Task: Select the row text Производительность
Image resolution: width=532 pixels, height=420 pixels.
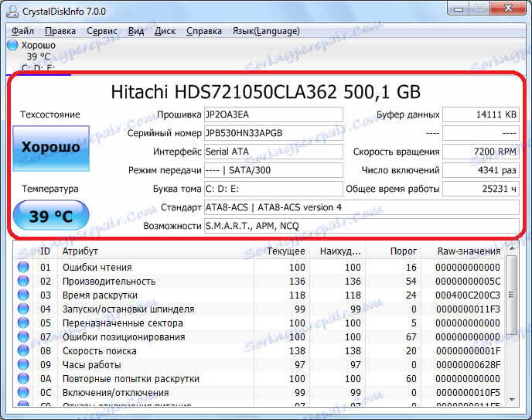Action: coord(109,282)
